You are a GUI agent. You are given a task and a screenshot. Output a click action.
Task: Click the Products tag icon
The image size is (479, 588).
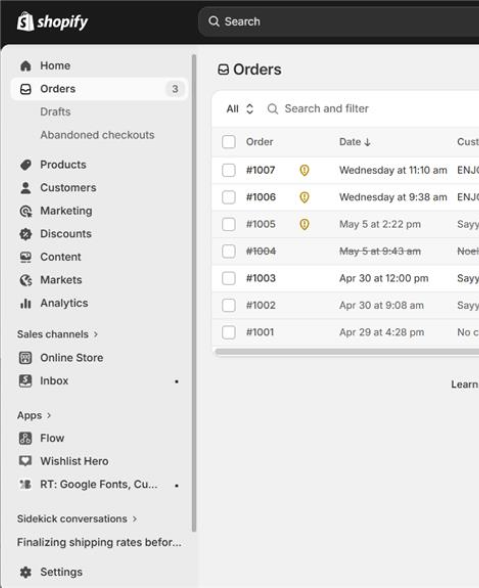click(x=26, y=165)
